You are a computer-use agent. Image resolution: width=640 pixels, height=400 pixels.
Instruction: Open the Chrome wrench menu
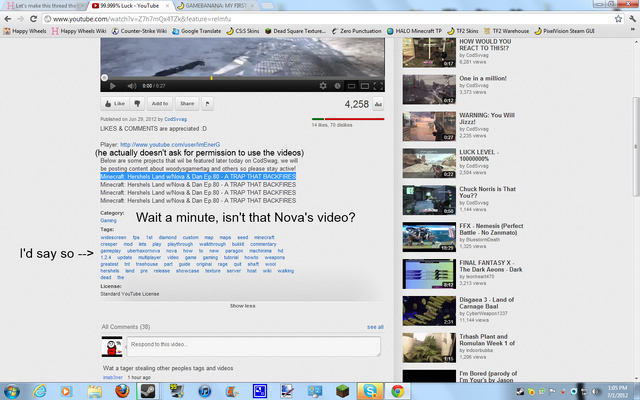click(632, 19)
